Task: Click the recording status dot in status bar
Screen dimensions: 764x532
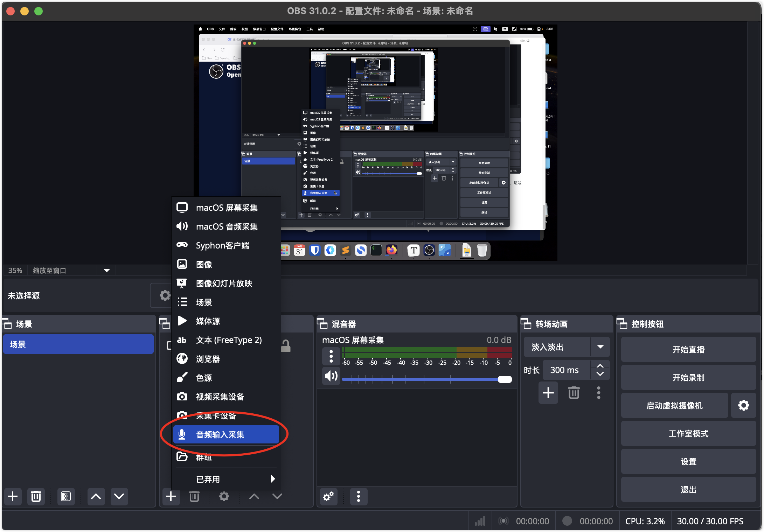Action: 567,521
